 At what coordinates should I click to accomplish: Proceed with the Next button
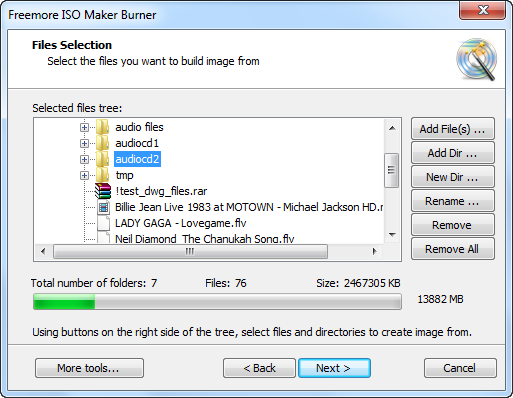pyautogui.click(x=334, y=368)
